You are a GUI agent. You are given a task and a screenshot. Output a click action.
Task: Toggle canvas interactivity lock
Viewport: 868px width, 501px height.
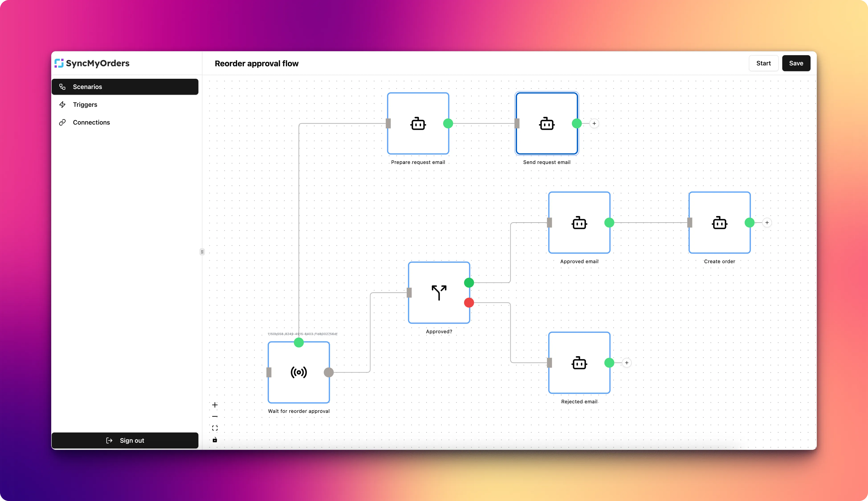[x=215, y=440]
